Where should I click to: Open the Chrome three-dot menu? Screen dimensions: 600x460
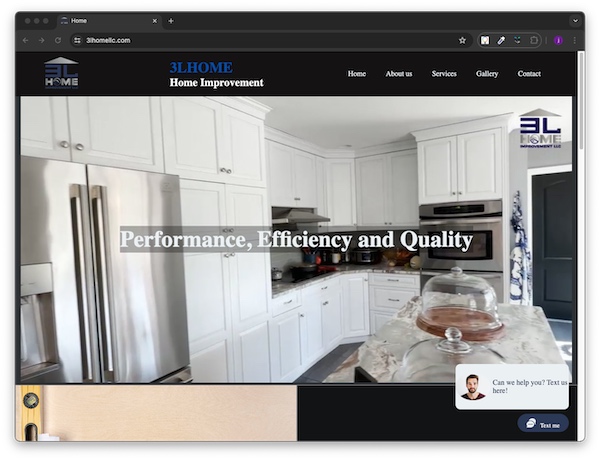tap(574, 40)
